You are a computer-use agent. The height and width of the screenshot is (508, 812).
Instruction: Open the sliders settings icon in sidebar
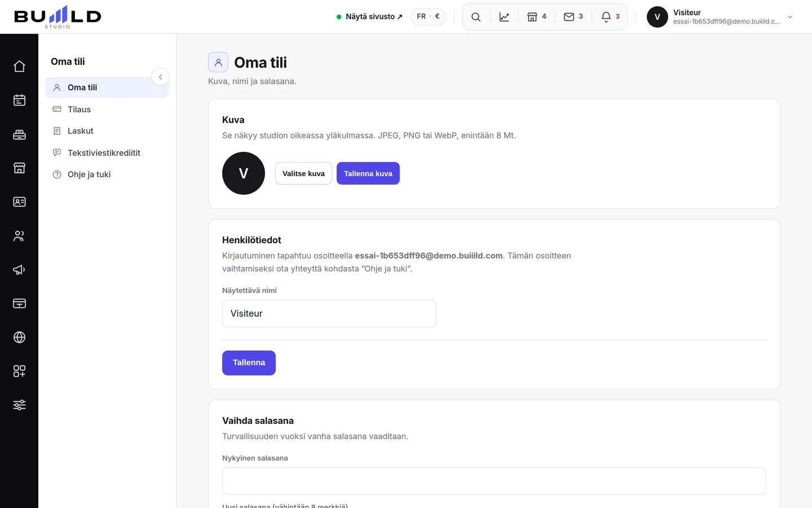(19, 405)
